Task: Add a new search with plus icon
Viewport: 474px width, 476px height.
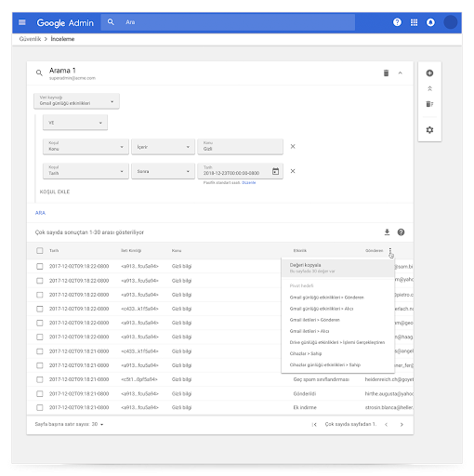Action: point(429,73)
